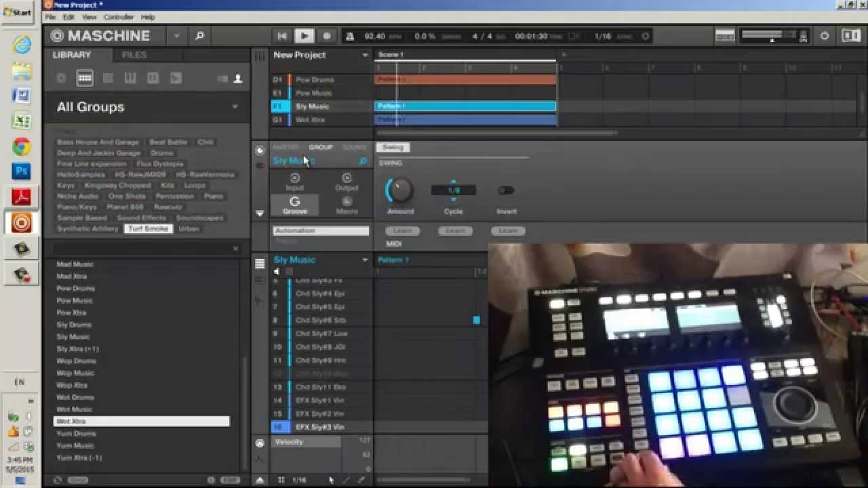Select the Projects file type icon

coord(62,79)
